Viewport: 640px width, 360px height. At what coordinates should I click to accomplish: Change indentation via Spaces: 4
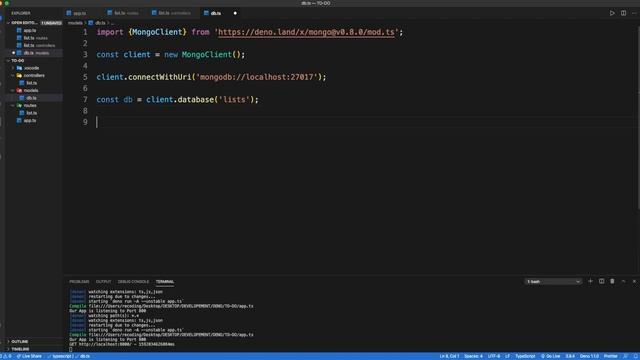(473, 356)
